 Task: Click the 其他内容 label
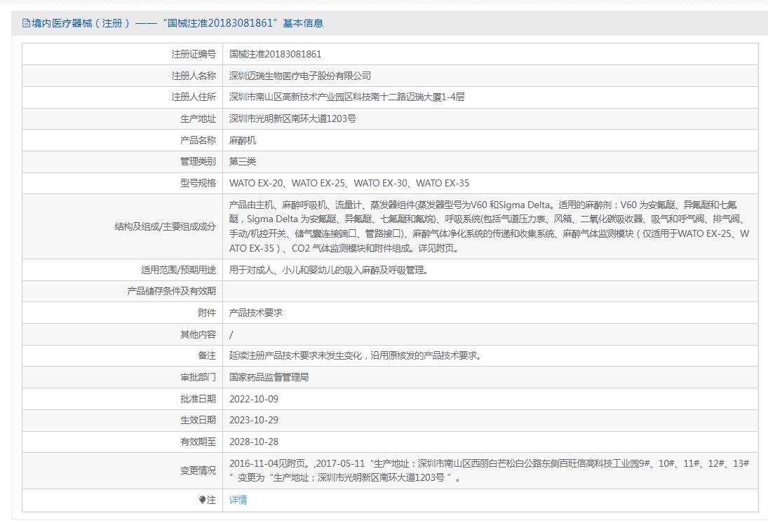pyautogui.click(x=198, y=334)
